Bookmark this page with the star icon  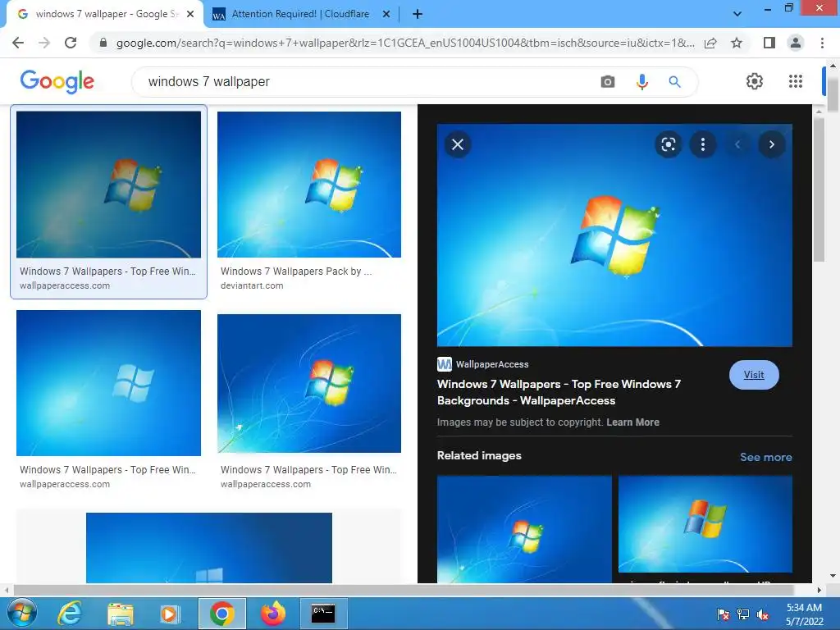click(x=737, y=43)
